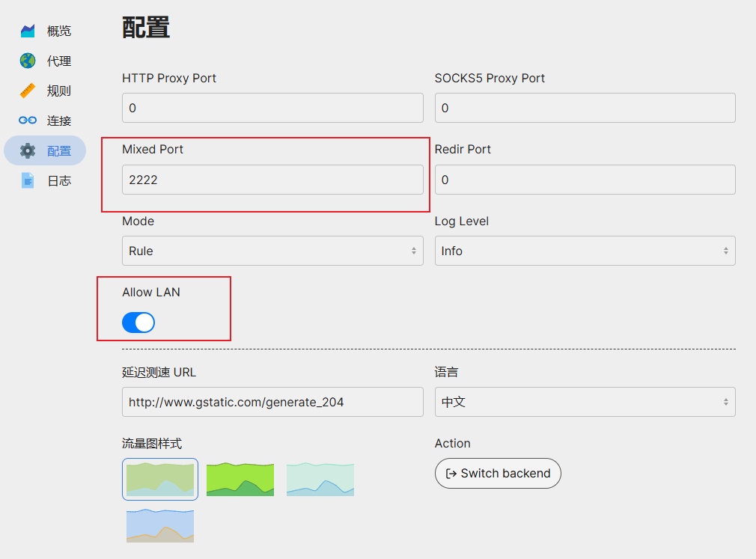Click the 延迟测速 URL text field
This screenshot has height=559, width=756.
(272, 402)
